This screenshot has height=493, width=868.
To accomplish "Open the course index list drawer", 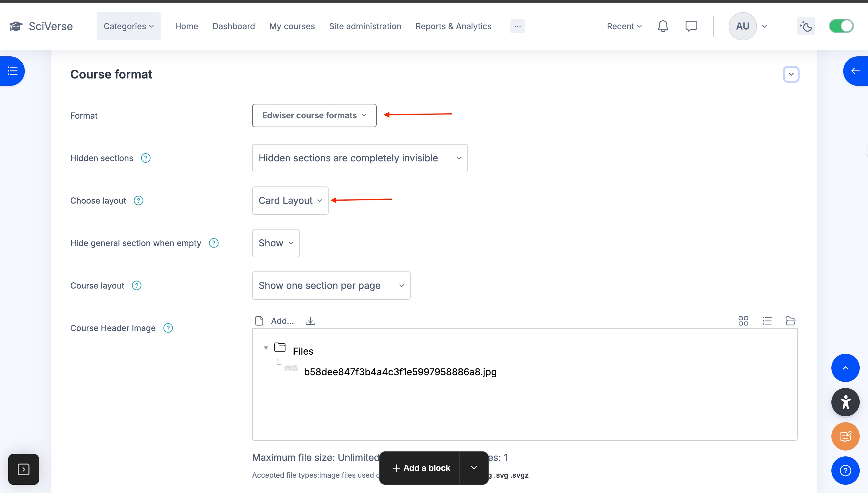I will 12,71.
